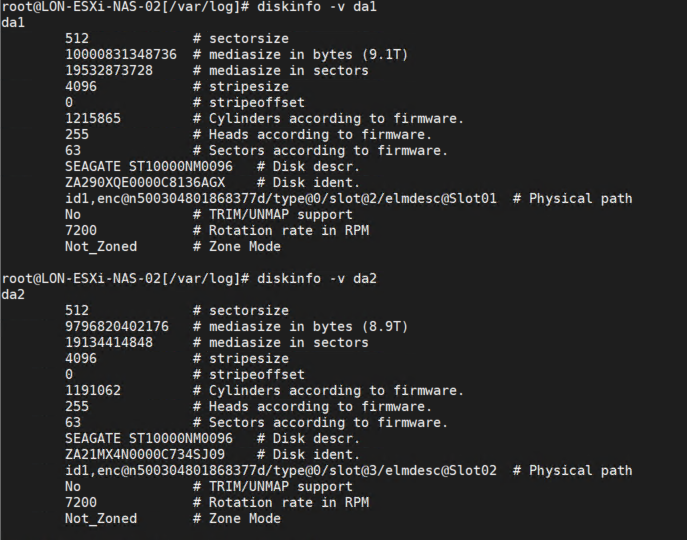Click the first diskinfo -v da1 command
This screenshot has height=540, width=687.
pyautogui.click(x=317, y=7)
